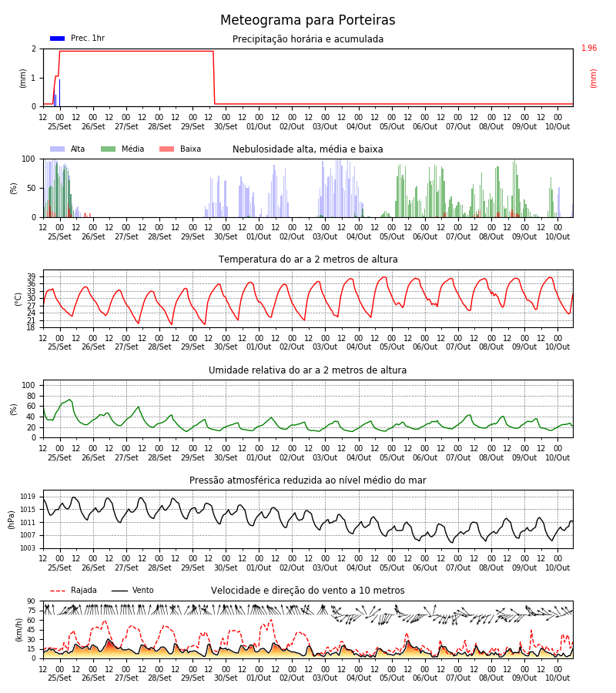This screenshot has width=616, height=693.
Task: Click the Umidade relativa do ar chart title
Action: coord(308,370)
